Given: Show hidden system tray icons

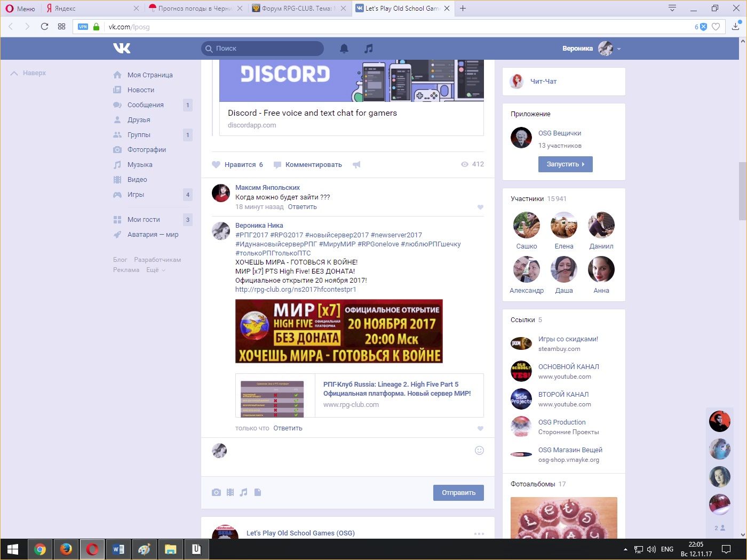Looking at the screenshot, I should 625,549.
